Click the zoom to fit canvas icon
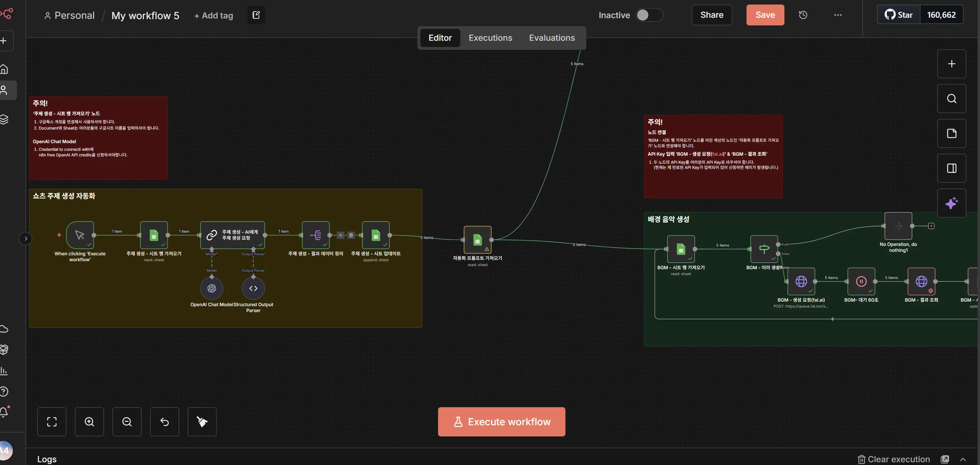The height and width of the screenshot is (465, 980). [52, 421]
